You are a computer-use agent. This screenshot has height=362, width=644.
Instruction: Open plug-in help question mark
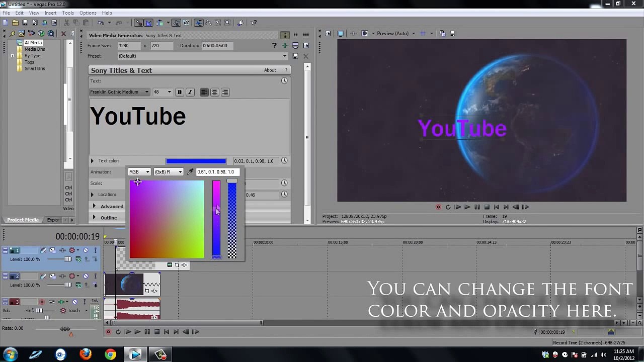coord(274,46)
